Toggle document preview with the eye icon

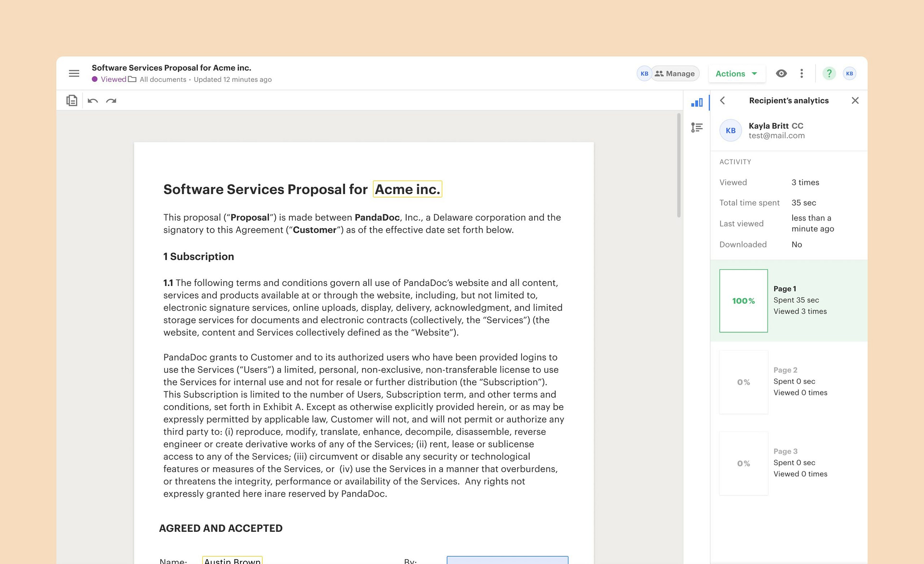782,73
